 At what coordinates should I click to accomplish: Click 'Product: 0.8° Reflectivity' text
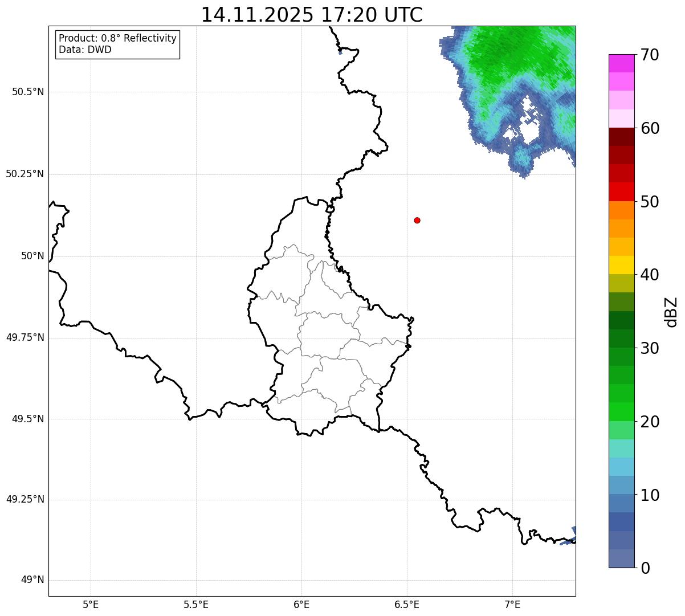pyautogui.click(x=118, y=38)
